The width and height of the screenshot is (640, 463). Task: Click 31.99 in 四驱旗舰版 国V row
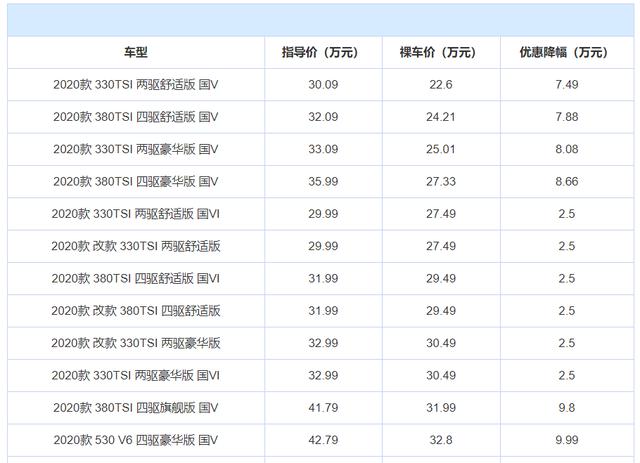pos(441,407)
